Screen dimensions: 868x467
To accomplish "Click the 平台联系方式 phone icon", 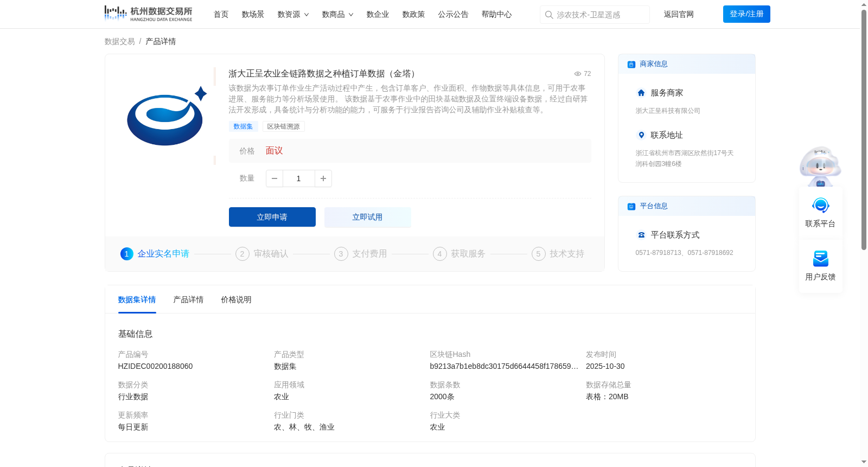I will click(641, 235).
